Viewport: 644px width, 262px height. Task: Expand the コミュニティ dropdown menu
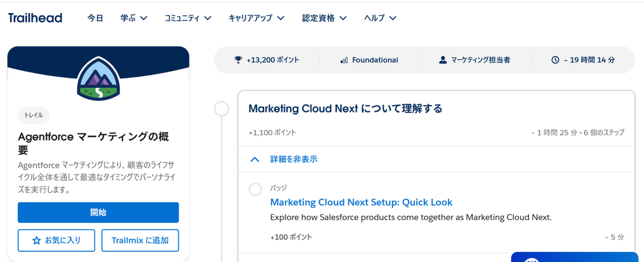pos(188,18)
